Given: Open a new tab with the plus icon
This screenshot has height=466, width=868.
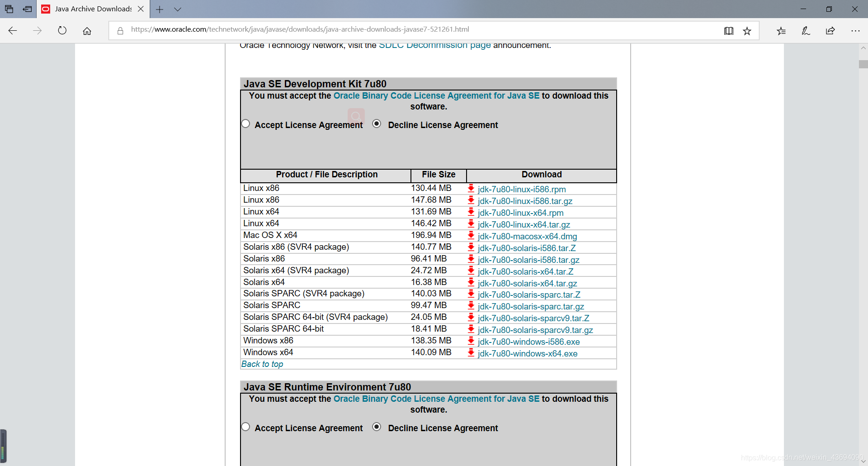Looking at the screenshot, I should (160, 9).
